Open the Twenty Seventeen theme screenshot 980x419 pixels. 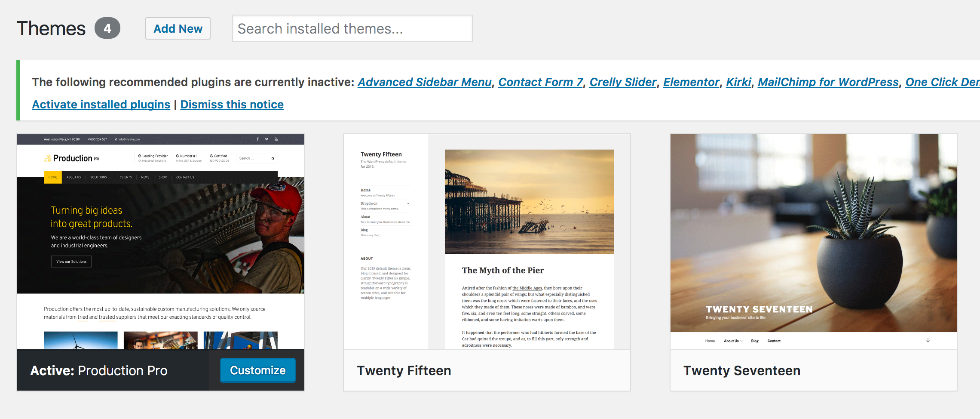[814, 242]
